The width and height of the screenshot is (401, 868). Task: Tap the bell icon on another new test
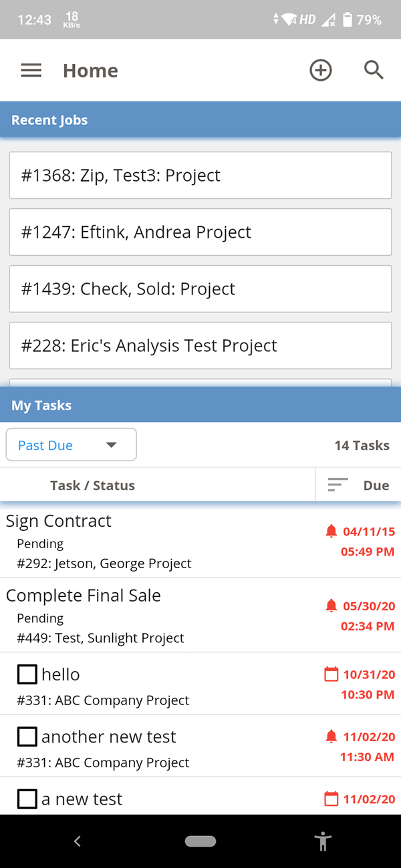[331, 736]
